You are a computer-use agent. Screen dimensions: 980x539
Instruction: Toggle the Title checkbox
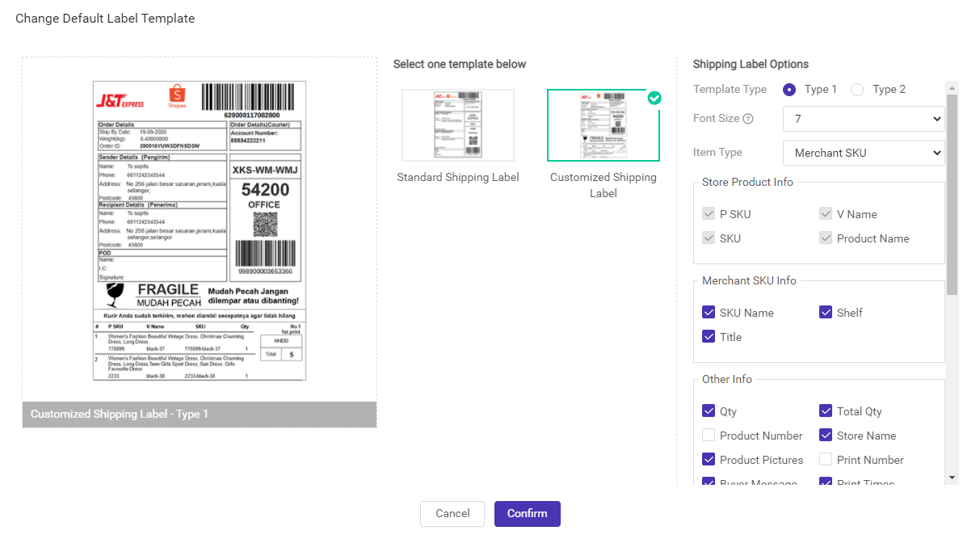(x=709, y=337)
